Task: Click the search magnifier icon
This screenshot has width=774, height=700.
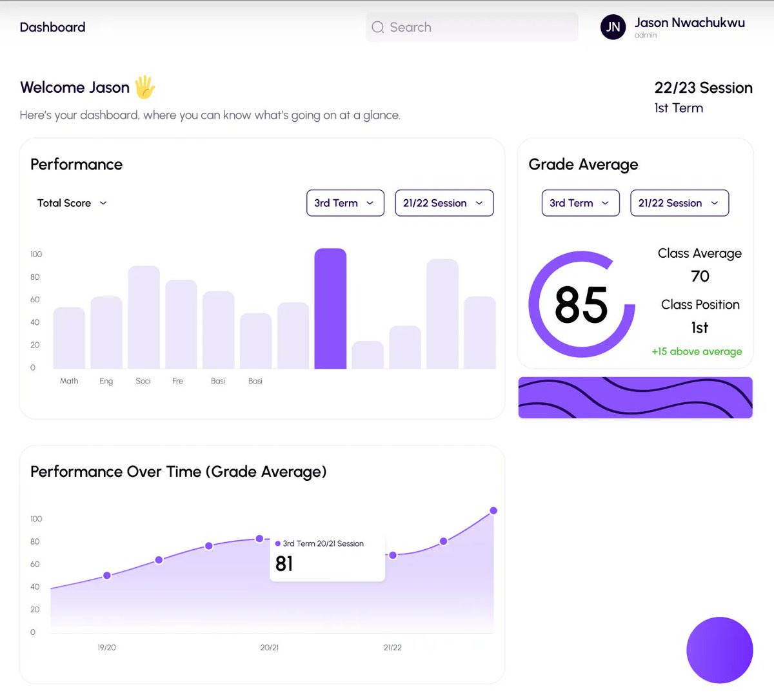Action: pyautogui.click(x=378, y=27)
